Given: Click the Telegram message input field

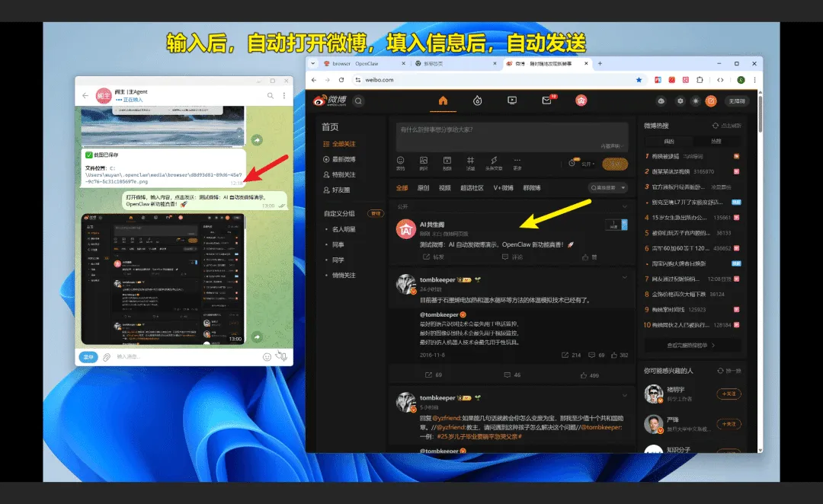Looking at the screenshot, I should [x=187, y=356].
